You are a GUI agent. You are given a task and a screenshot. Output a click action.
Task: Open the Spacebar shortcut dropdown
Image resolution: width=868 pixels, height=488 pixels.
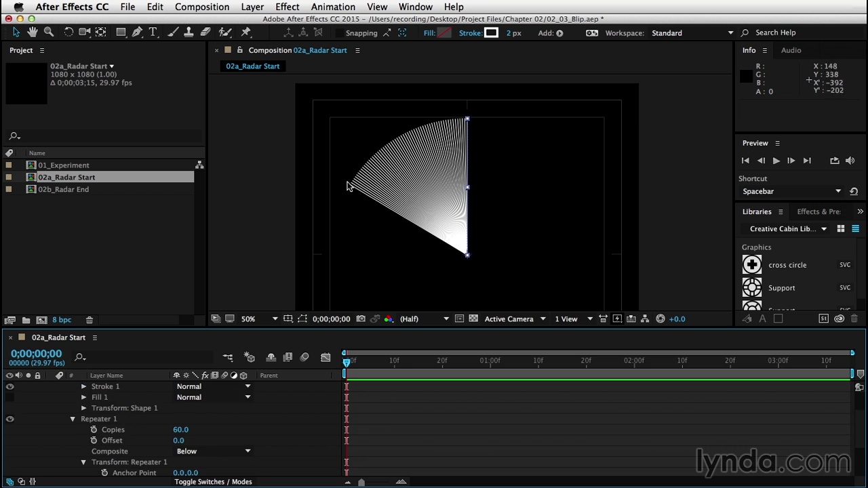coord(791,191)
